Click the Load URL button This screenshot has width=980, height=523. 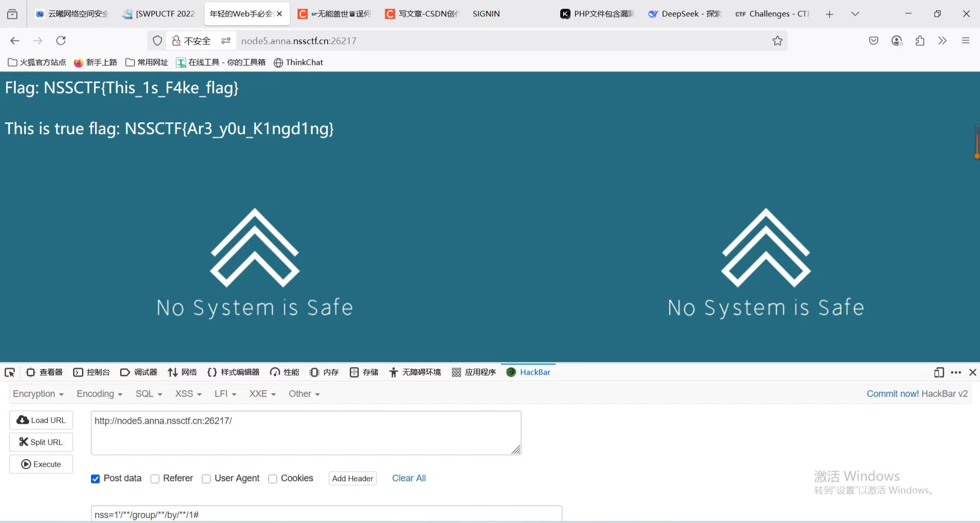point(41,420)
